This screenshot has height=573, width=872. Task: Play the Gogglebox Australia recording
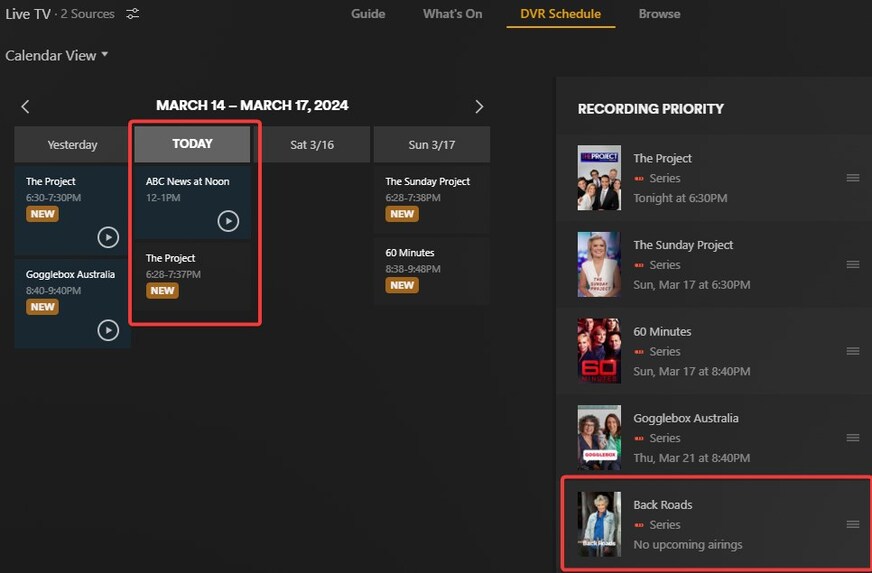[x=108, y=330]
